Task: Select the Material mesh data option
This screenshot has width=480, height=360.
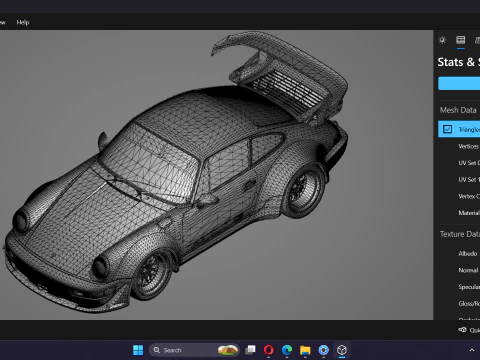Action: (x=469, y=213)
